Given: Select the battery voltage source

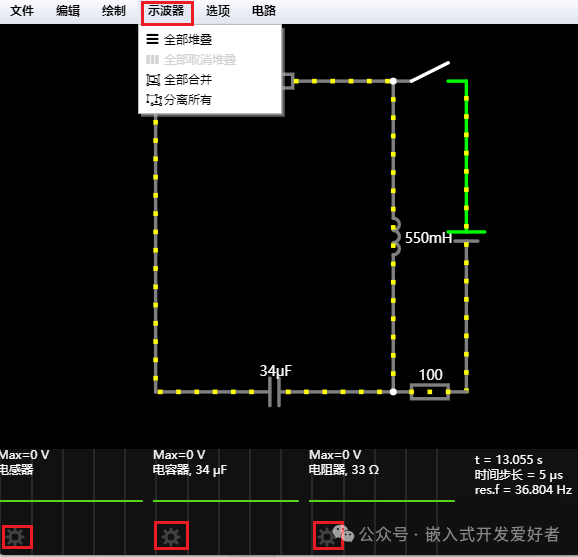Looking at the screenshot, I should click(x=466, y=236).
